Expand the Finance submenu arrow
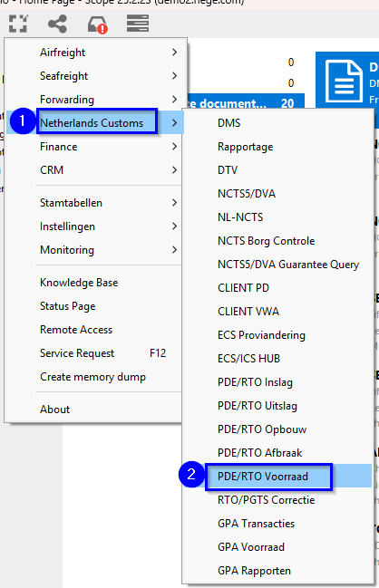 [174, 146]
